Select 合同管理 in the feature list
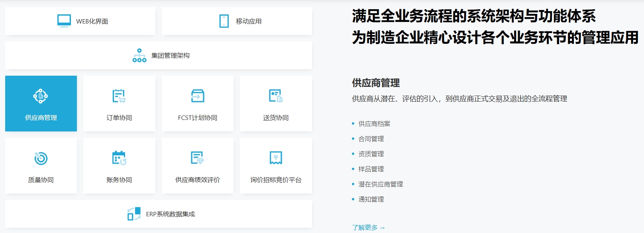The height and width of the screenshot is (233, 644). coord(371,139)
